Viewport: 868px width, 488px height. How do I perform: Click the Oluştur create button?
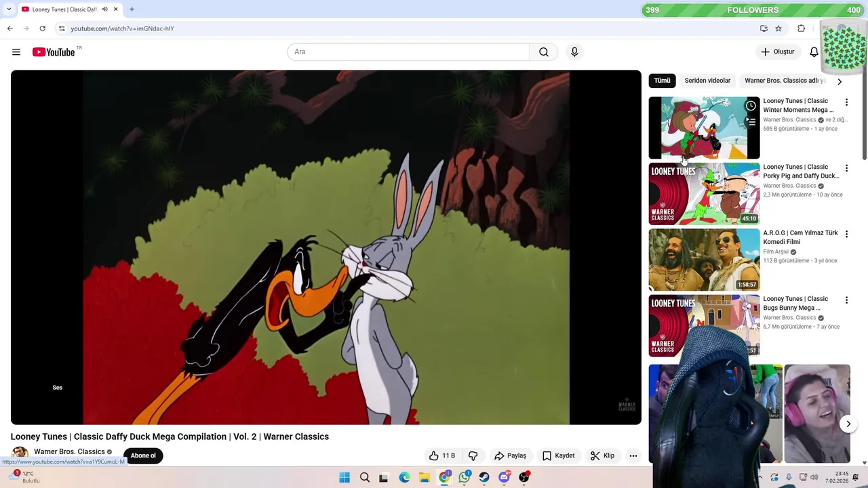pos(777,52)
